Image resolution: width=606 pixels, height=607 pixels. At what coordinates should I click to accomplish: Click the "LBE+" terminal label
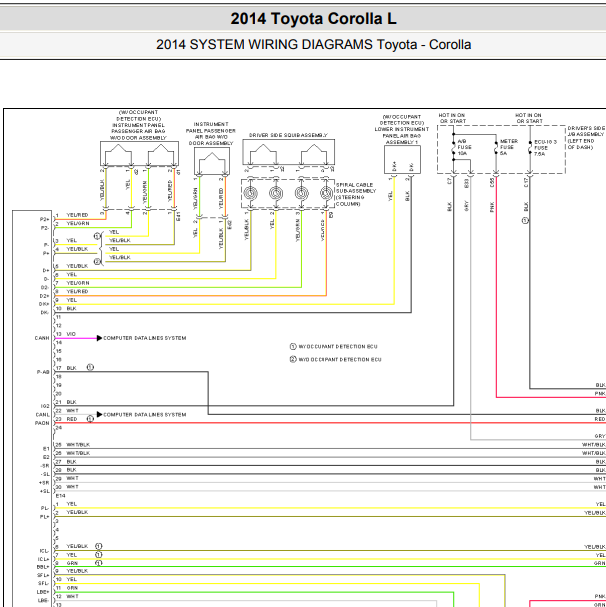pyautogui.click(x=43, y=592)
